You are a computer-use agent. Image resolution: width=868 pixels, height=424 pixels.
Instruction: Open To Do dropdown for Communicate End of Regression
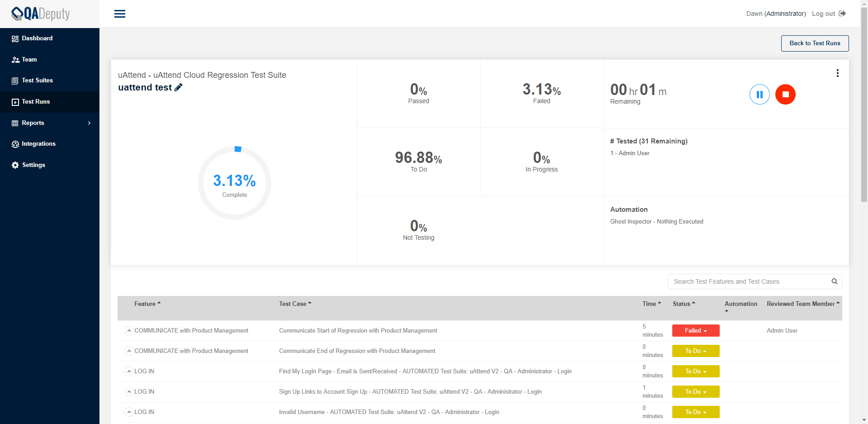tap(696, 351)
